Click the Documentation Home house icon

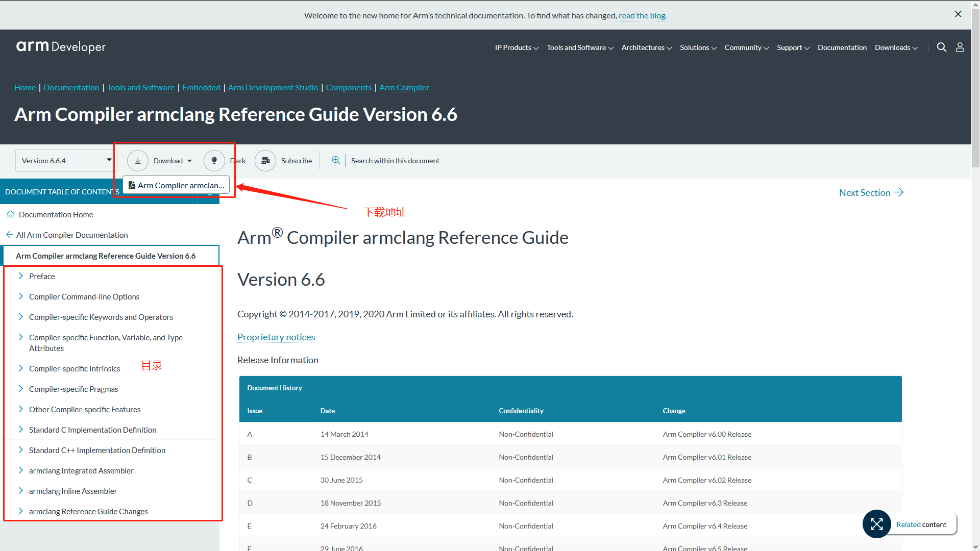coord(10,214)
